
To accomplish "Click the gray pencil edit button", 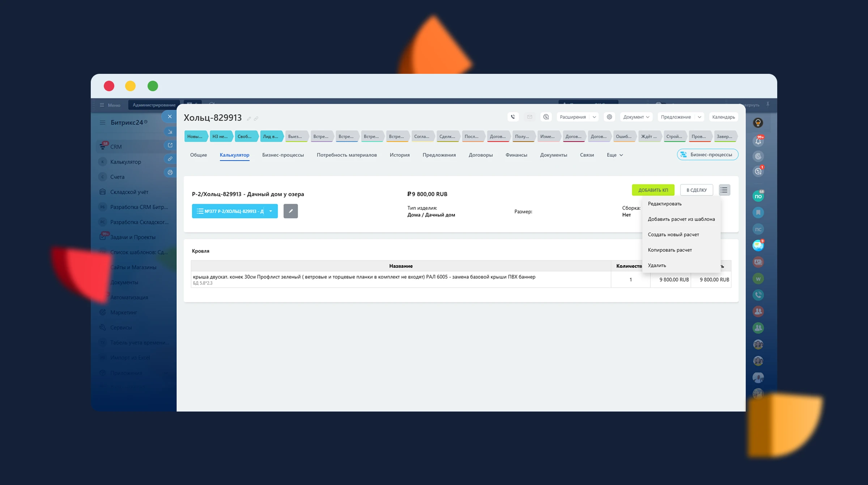I will click(290, 211).
